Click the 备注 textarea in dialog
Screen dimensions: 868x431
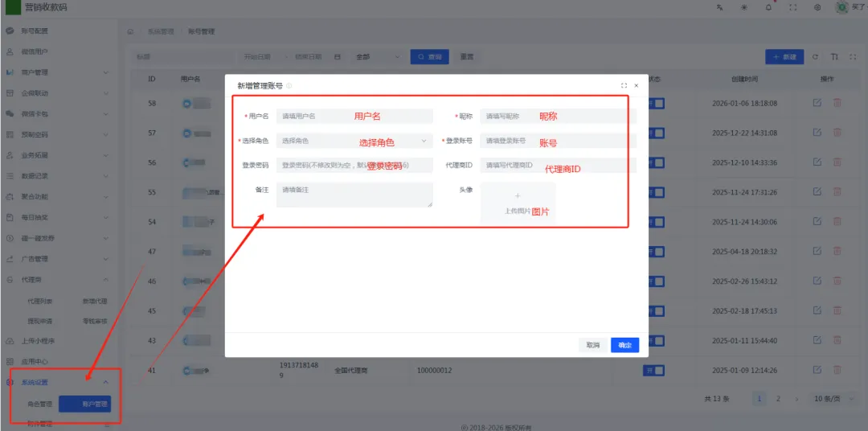click(x=354, y=195)
